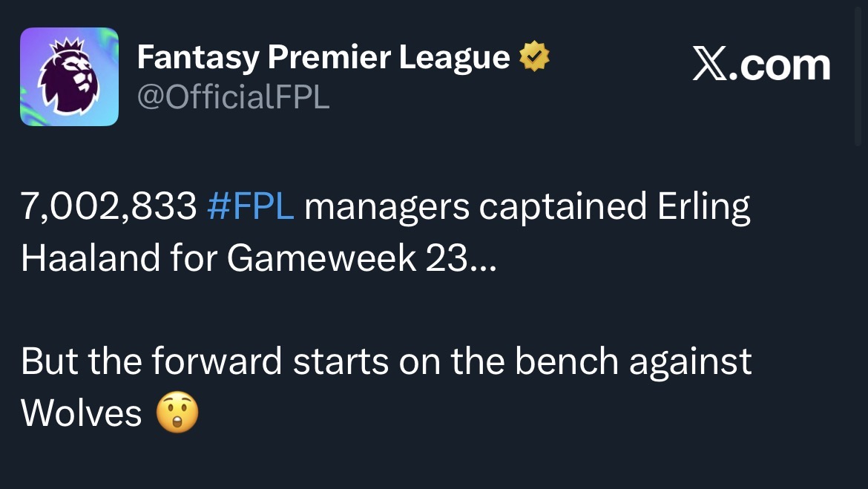Visit the @OfficialFPL handle
The image size is (868, 489).
233,96
